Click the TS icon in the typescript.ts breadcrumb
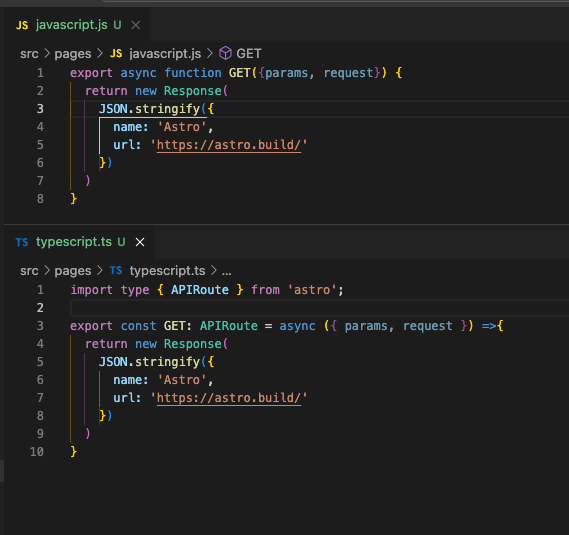The image size is (569, 535). [x=116, y=270]
